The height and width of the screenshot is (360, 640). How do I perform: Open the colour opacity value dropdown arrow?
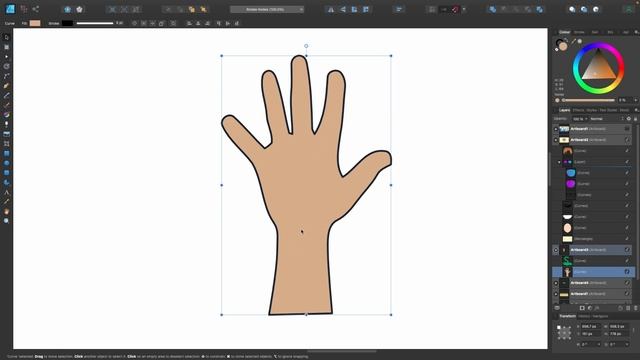(635, 100)
